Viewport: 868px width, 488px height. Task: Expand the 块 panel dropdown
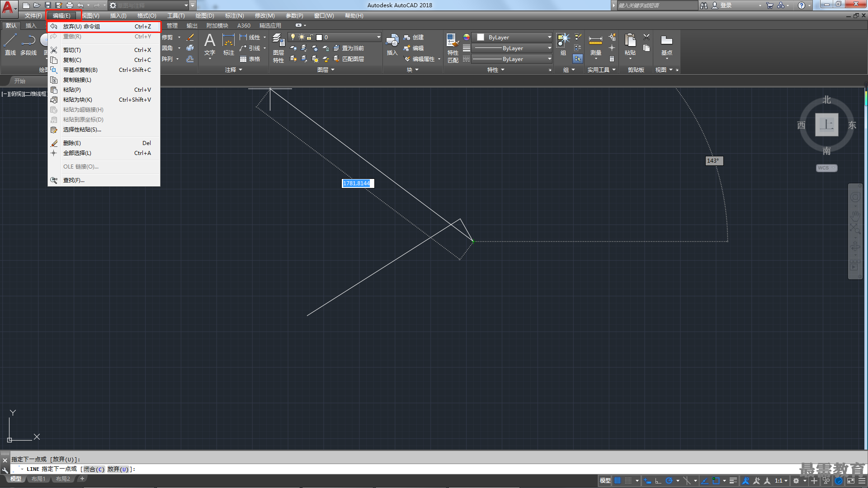412,70
